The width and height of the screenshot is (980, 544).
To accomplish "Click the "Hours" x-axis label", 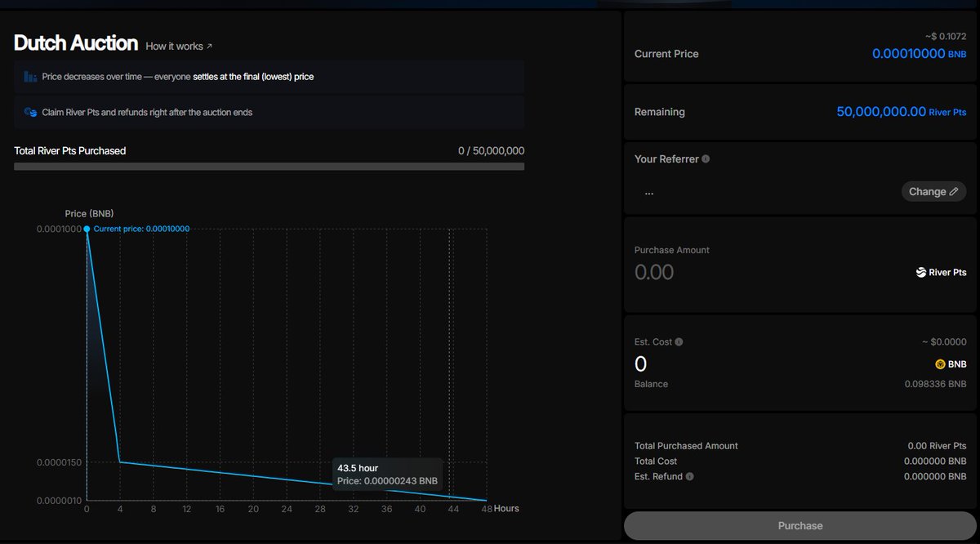I will (506, 508).
